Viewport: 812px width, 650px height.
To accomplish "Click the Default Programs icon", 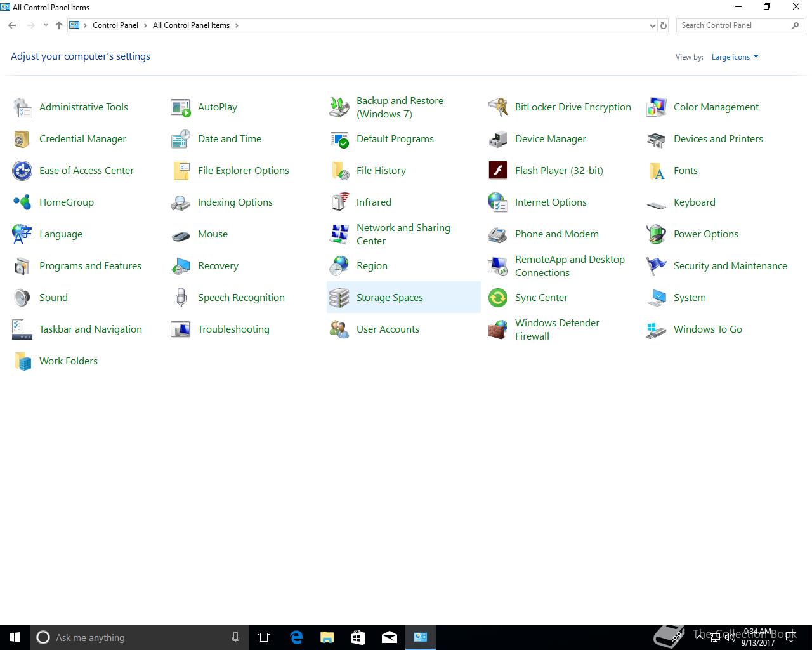I will 339,139.
